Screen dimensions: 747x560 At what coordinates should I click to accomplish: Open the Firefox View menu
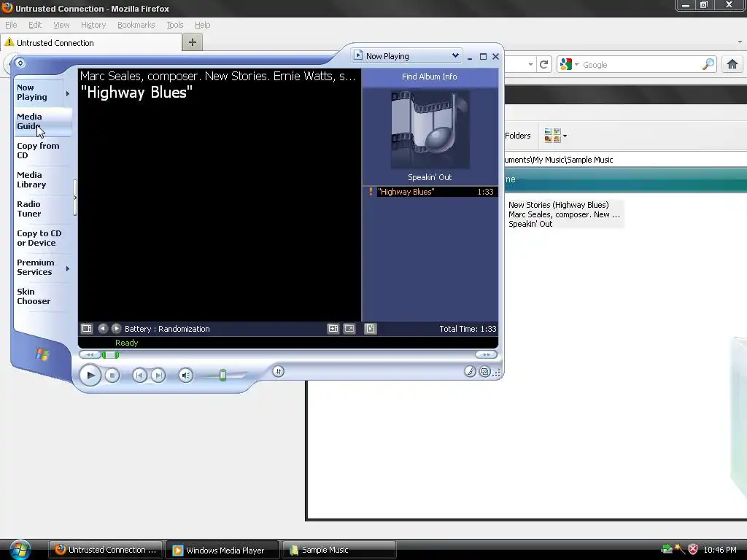tap(61, 25)
